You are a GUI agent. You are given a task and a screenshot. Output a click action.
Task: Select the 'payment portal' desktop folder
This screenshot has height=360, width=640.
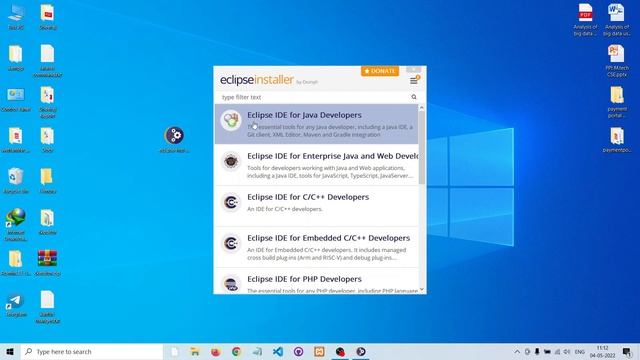(617, 101)
